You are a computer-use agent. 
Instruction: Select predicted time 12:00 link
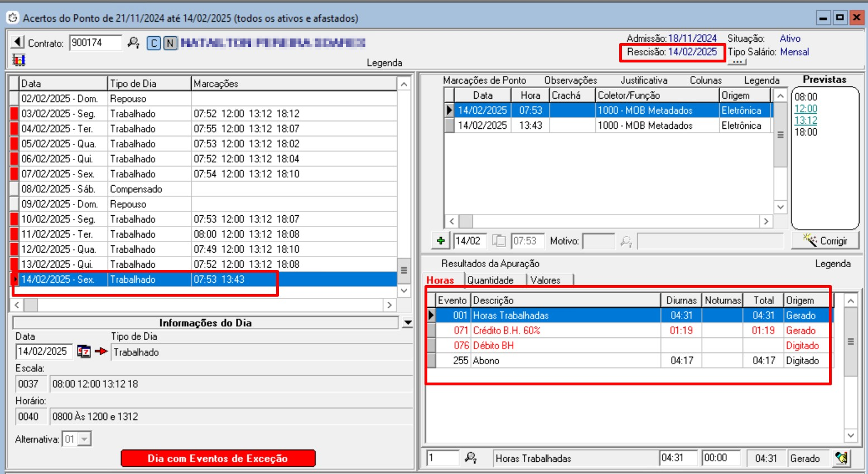click(x=806, y=109)
